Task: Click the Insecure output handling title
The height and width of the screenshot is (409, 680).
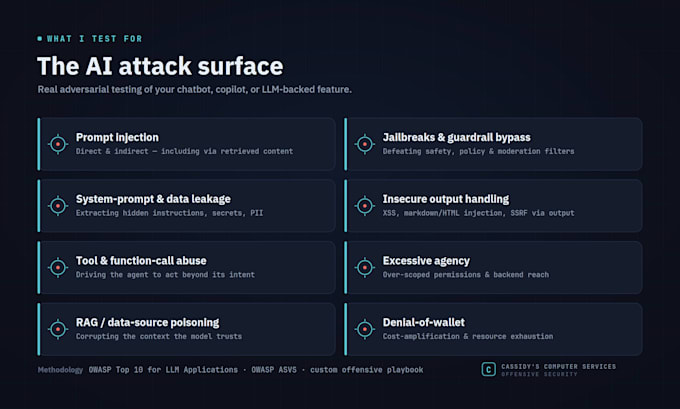Action: tap(446, 199)
